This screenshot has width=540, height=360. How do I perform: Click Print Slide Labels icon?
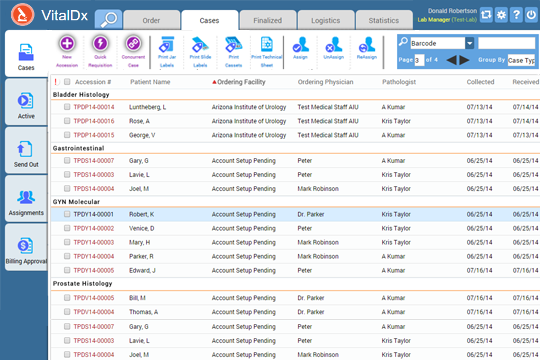point(200,44)
